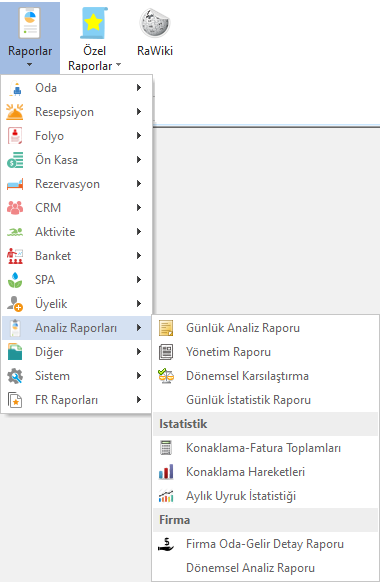The height and width of the screenshot is (582, 380).
Task: Click the Günlük Analiz Raporu note icon
Action: (x=166, y=328)
